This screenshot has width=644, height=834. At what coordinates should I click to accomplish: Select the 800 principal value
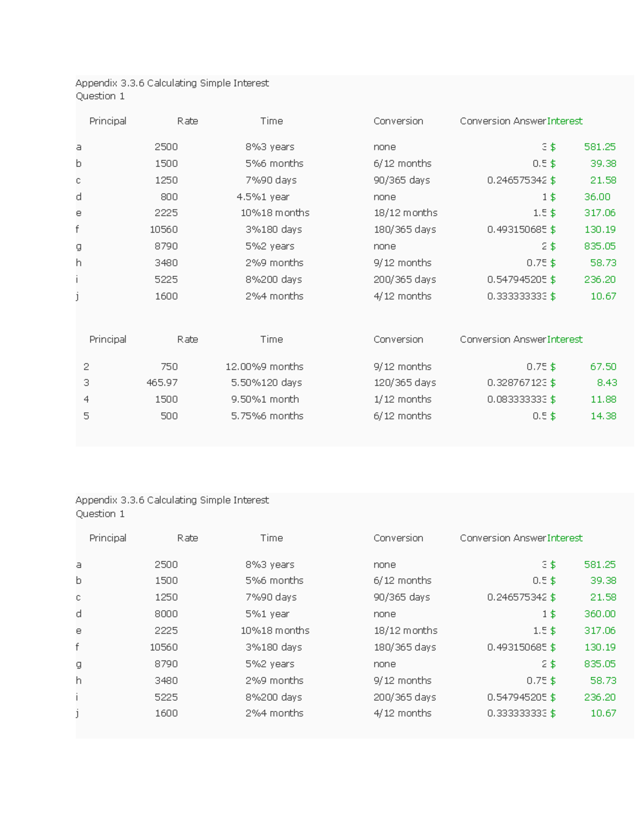[169, 197]
